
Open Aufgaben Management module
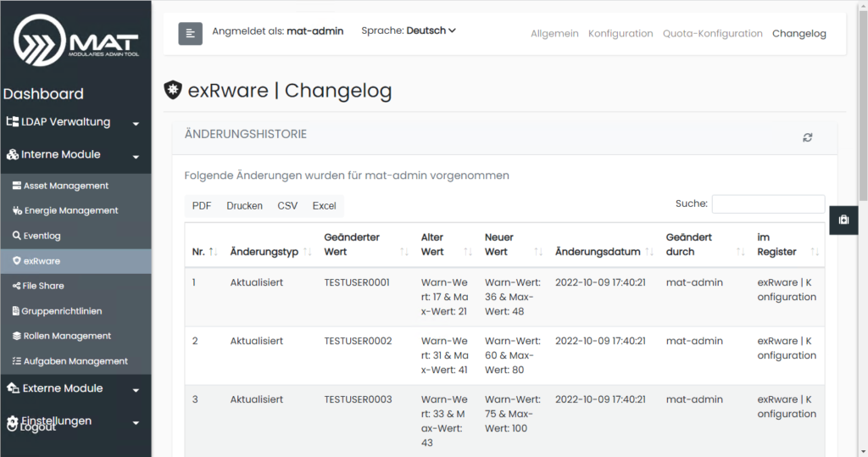click(75, 361)
